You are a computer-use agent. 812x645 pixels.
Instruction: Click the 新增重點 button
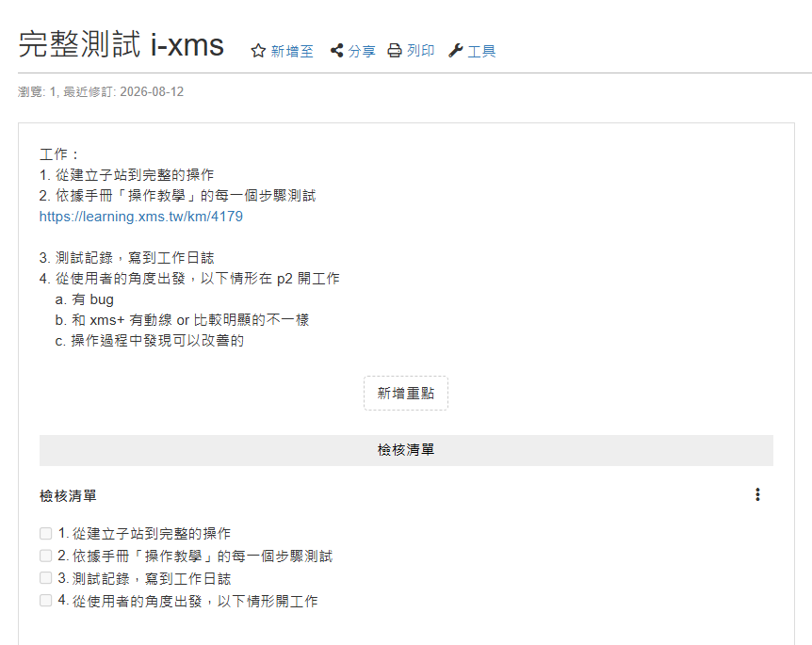coord(406,394)
